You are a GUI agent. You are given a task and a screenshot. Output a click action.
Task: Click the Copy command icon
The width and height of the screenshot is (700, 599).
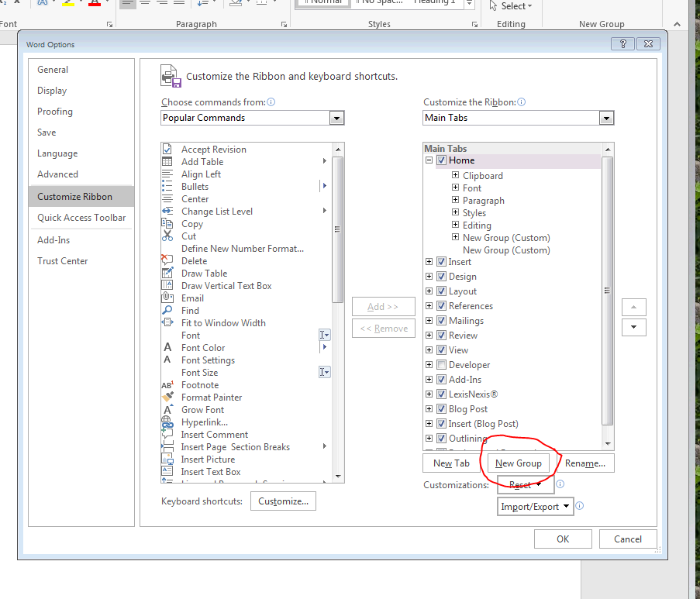pyautogui.click(x=167, y=224)
